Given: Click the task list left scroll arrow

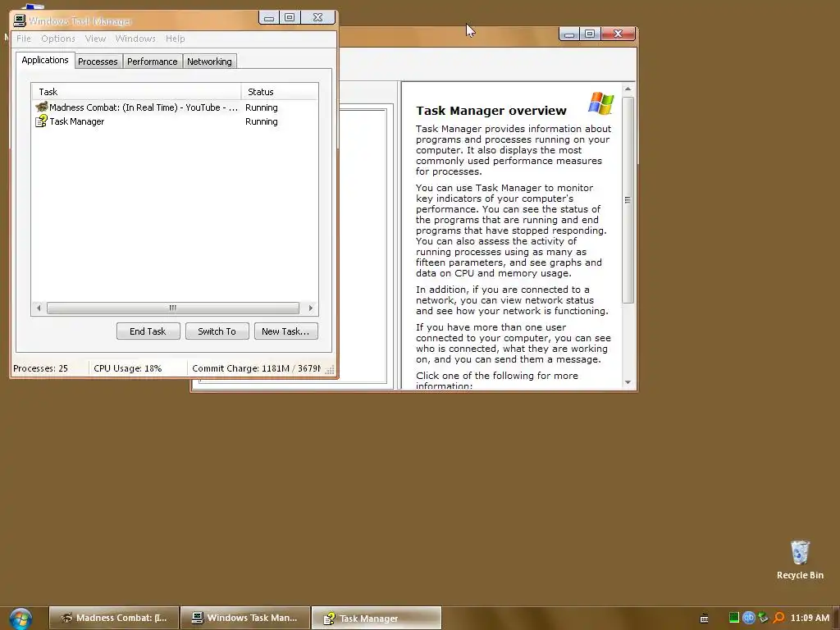Looking at the screenshot, I should click(x=39, y=308).
